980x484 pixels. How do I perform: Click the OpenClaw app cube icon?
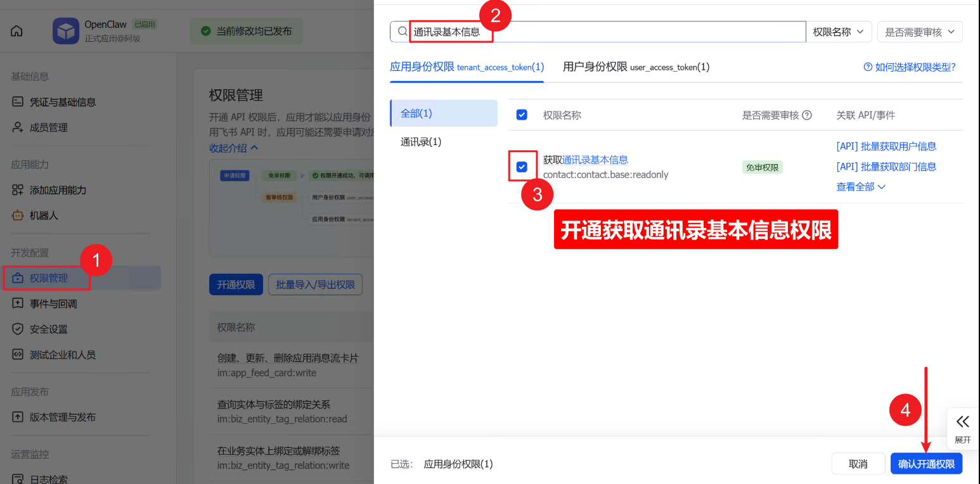66,31
